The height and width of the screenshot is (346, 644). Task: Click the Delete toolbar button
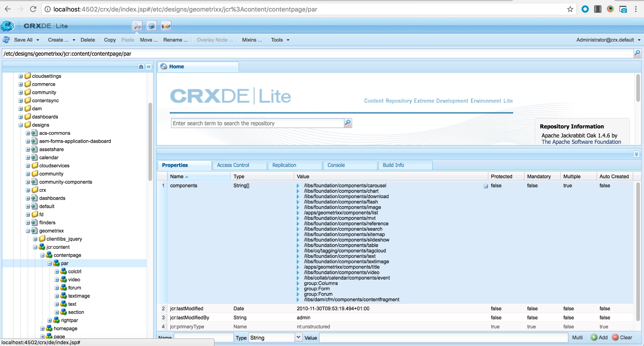[x=88, y=40]
